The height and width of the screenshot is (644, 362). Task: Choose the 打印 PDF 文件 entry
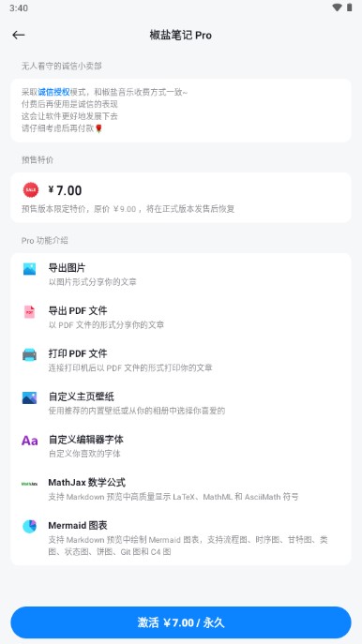point(181,360)
